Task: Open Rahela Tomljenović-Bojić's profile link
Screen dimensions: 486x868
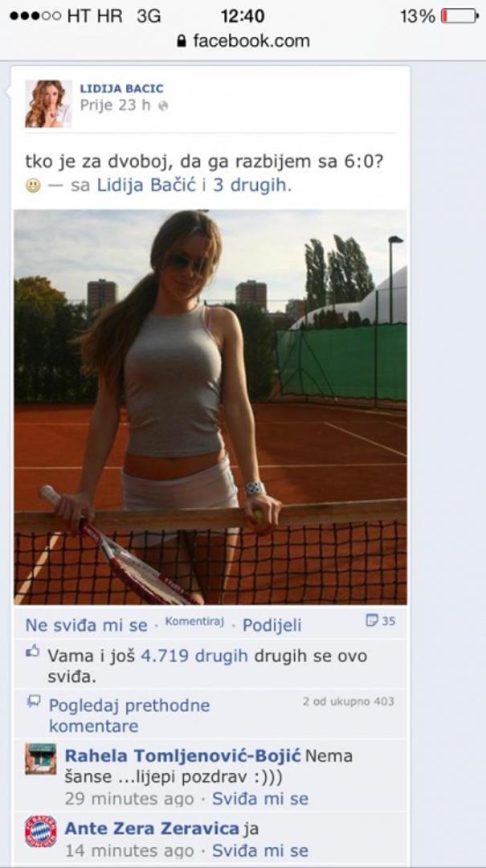Action: (x=182, y=755)
